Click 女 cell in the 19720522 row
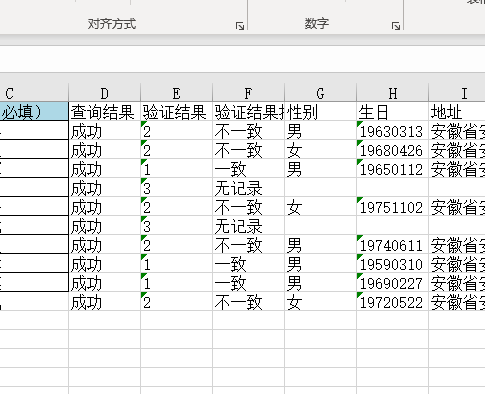This screenshot has width=485, height=394. (x=320, y=302)
